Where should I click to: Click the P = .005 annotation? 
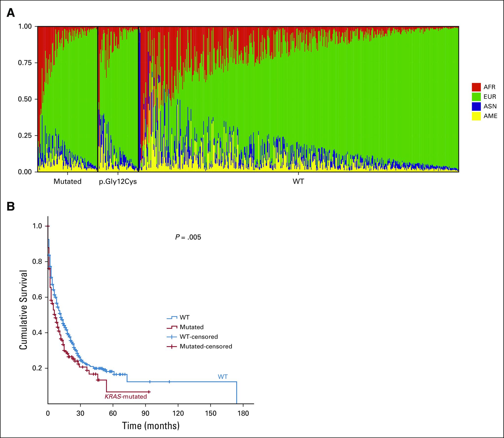click(188, 237)
